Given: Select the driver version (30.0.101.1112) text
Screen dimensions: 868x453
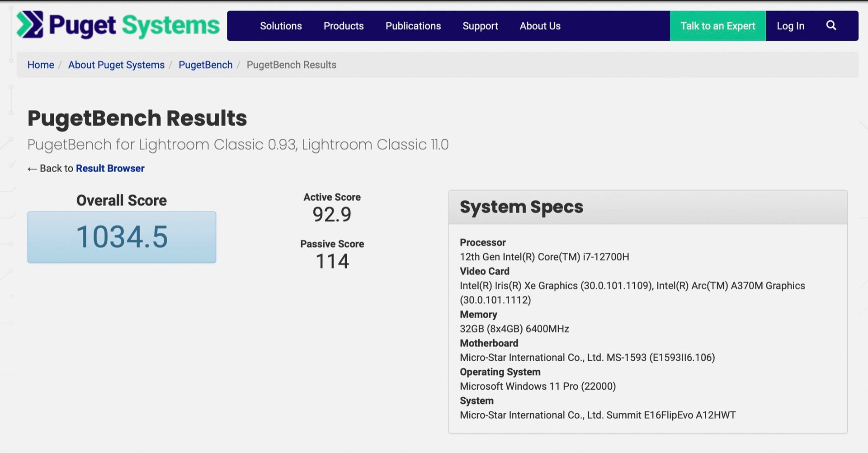Looking at the screenshot, I should [x=495, y=300].
